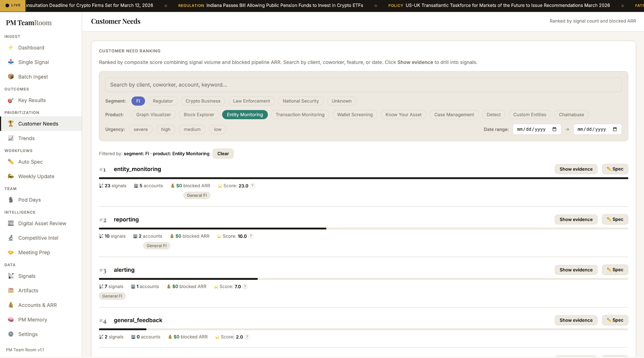Click Spec button for alerting need
Viewport: 644px width, 358px height.
click(x=615, y=270)
